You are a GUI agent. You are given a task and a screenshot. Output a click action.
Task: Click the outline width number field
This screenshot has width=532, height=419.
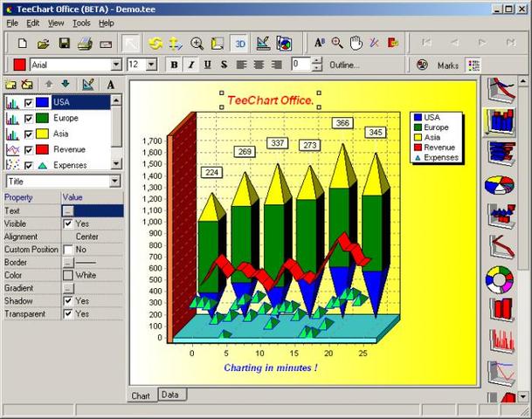click(x=301, y=65)
